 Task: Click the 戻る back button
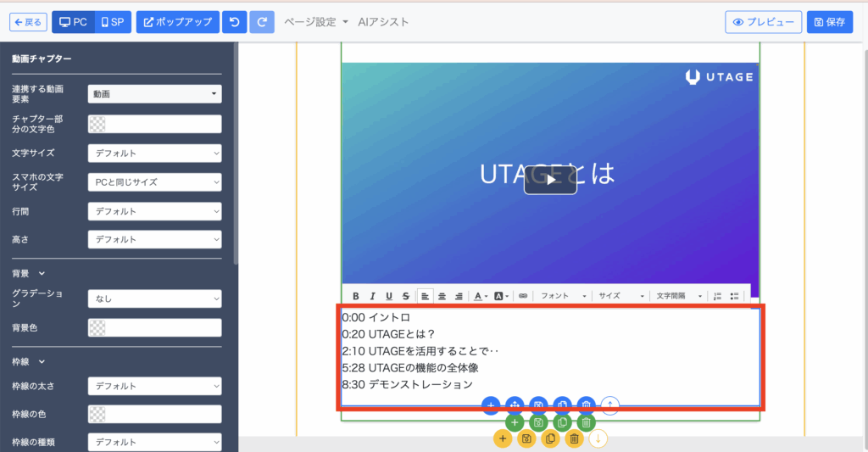[28, 22]
